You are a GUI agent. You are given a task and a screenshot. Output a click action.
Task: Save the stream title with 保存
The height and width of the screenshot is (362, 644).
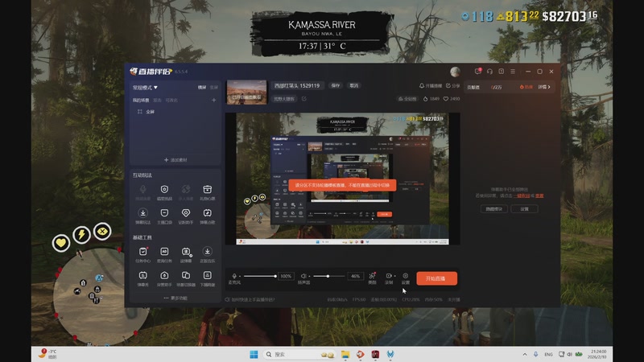pyautogui.click(x=336, y=86)
